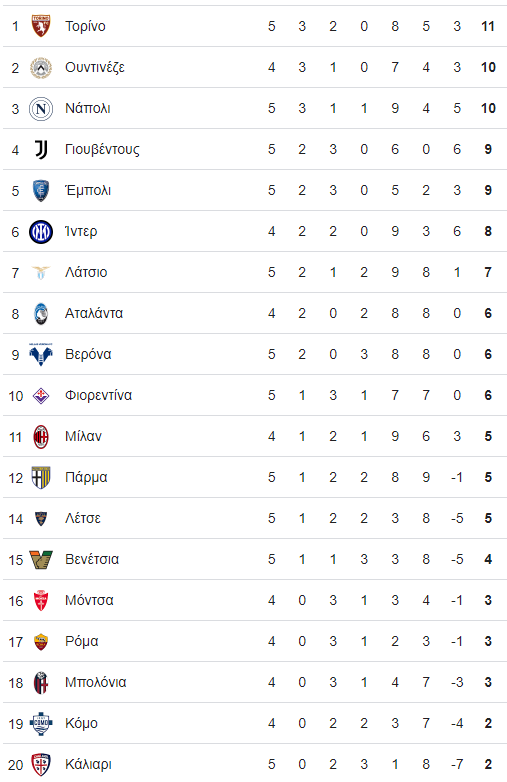Open the Λάτσιο team link
Image resolution: width=507 pixels, height=782 pixels.
click(x=86, y=272)
